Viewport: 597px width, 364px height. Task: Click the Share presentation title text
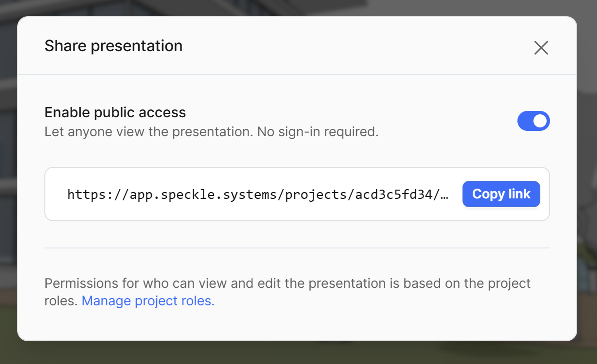[113, 46]
